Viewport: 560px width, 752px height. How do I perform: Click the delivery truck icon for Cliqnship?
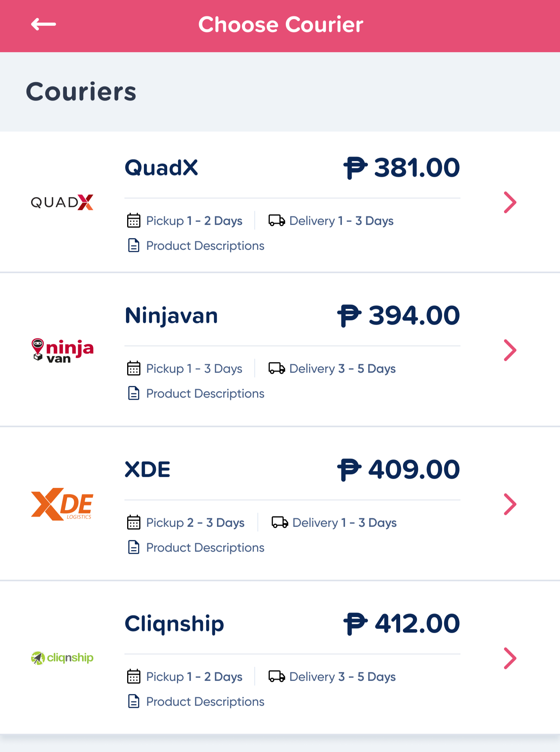[x=277, y=677]
